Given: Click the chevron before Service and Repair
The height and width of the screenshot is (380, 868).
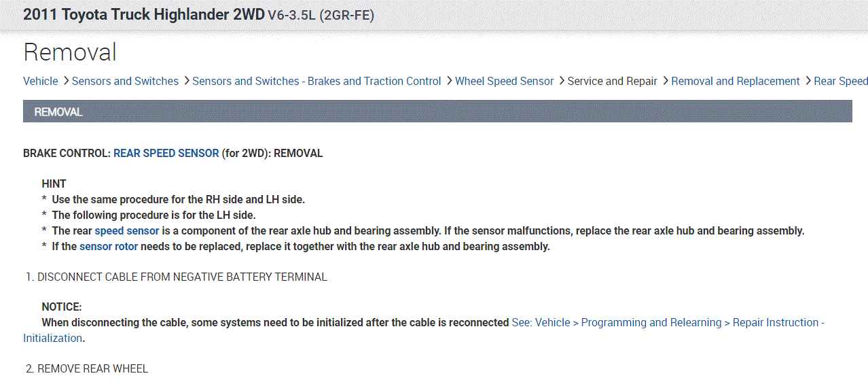Looking at the screenshot, I should [562, 81].
